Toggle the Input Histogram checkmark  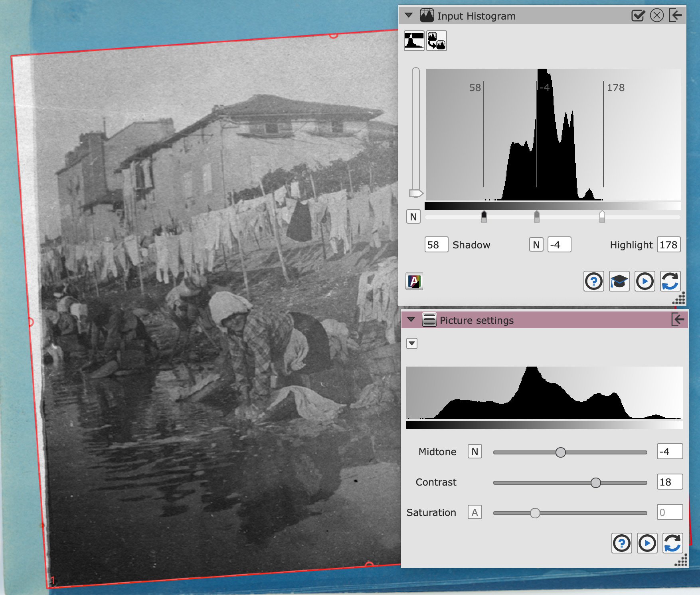click(638, 16)
